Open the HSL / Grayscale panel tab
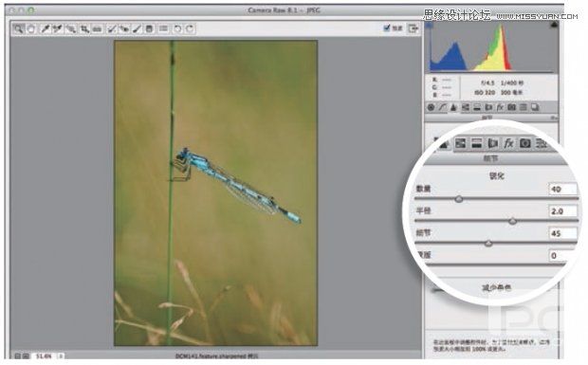The height and width of the screenshot is (365, 588). click(466, 107)
